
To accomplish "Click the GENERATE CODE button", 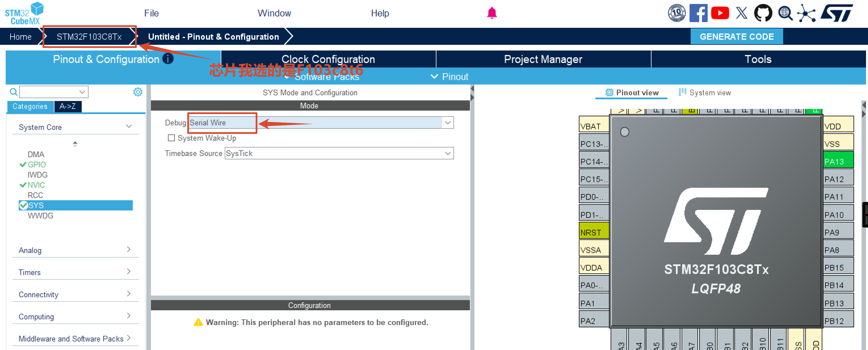I will pyautogui.click(x=737, y=36).
